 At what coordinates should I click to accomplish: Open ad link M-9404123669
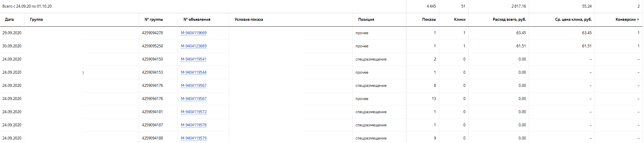click(193, 46)
